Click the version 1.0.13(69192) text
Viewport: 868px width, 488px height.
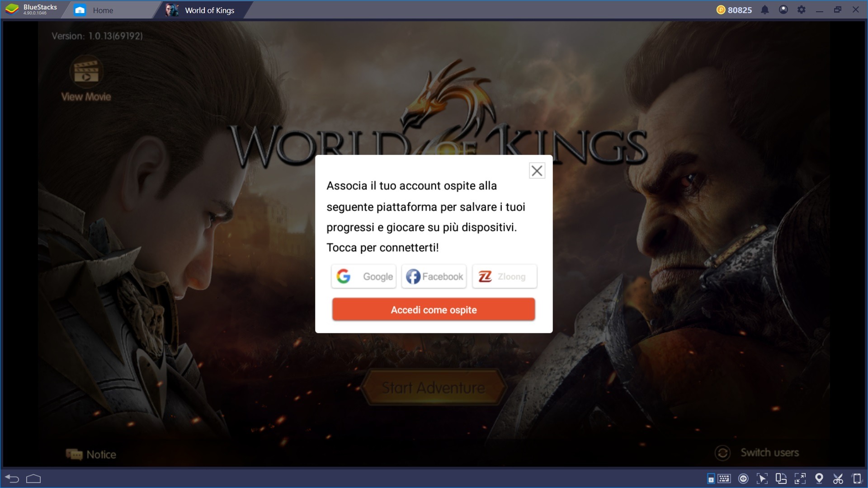coord(97,36)
